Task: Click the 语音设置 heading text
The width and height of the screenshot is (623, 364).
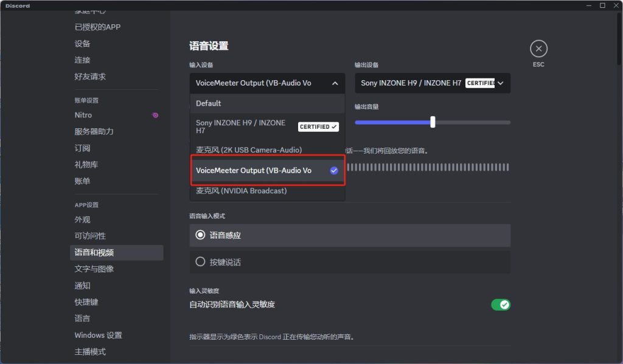Action: click(x=209, y=46)
